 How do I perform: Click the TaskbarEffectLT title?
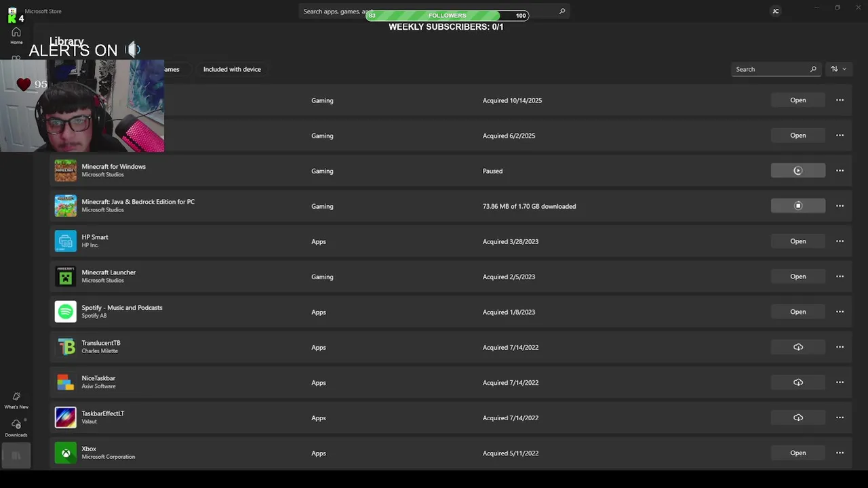[103, 413]
